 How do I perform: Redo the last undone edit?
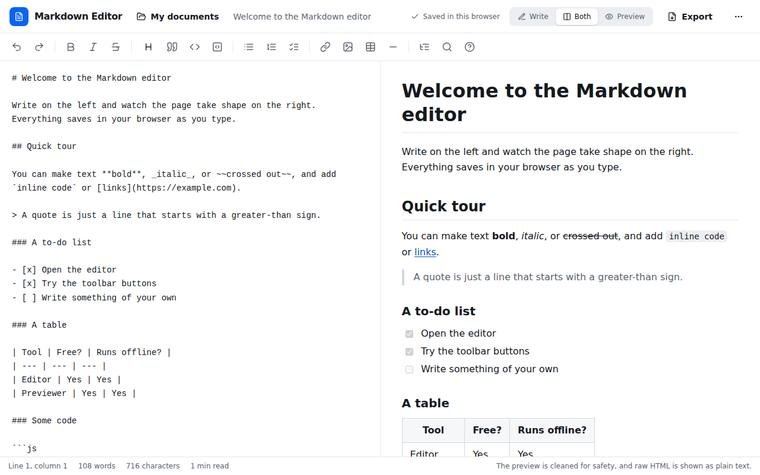coord(39,47)
